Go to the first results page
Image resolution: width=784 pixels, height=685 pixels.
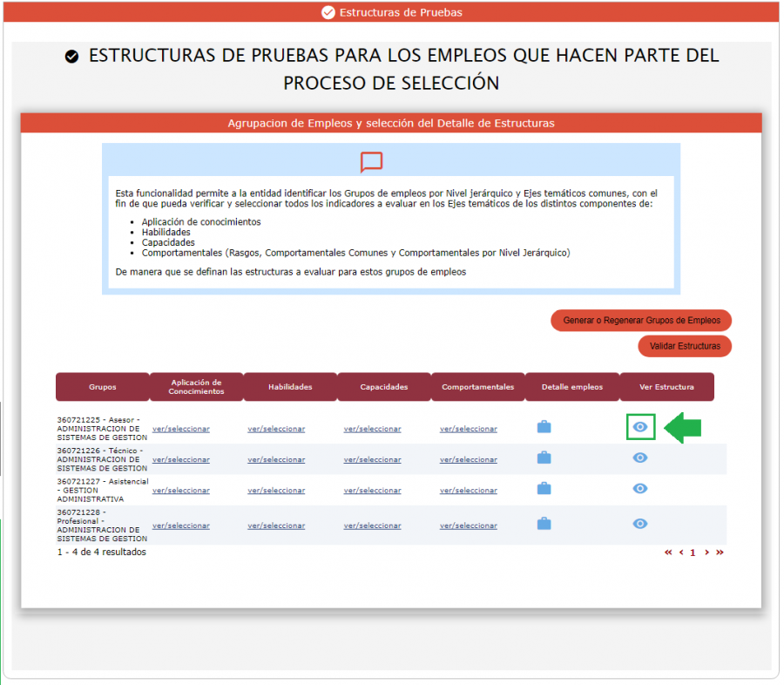[668, 552]
